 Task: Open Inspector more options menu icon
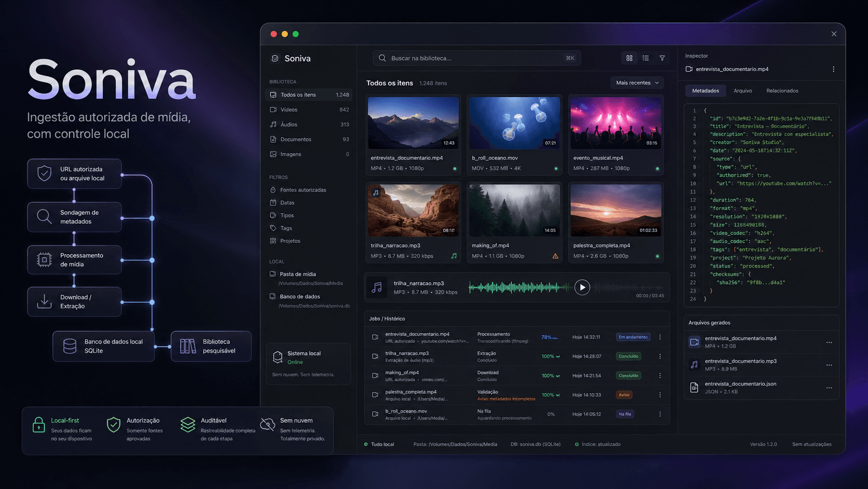(x=834, y=69)
